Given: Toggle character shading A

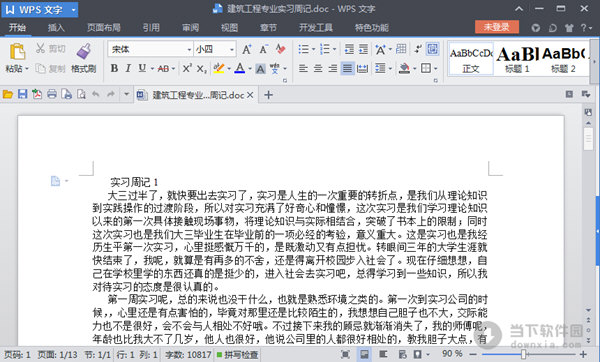Looking at the screenshot, I should click(x=261, y=69).
